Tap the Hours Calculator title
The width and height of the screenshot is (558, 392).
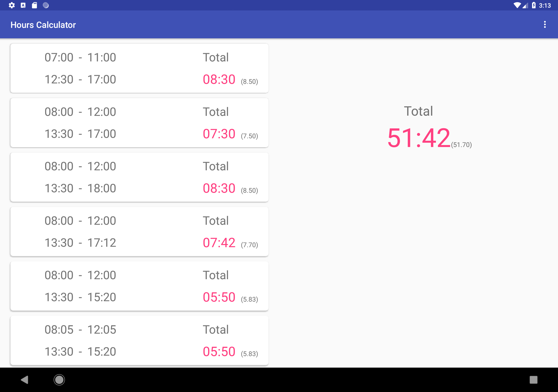tap(43, 25)
